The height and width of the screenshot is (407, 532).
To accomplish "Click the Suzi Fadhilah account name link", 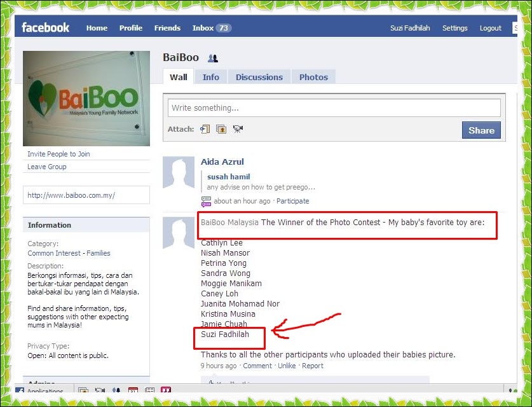I will [x=410, y=28].
